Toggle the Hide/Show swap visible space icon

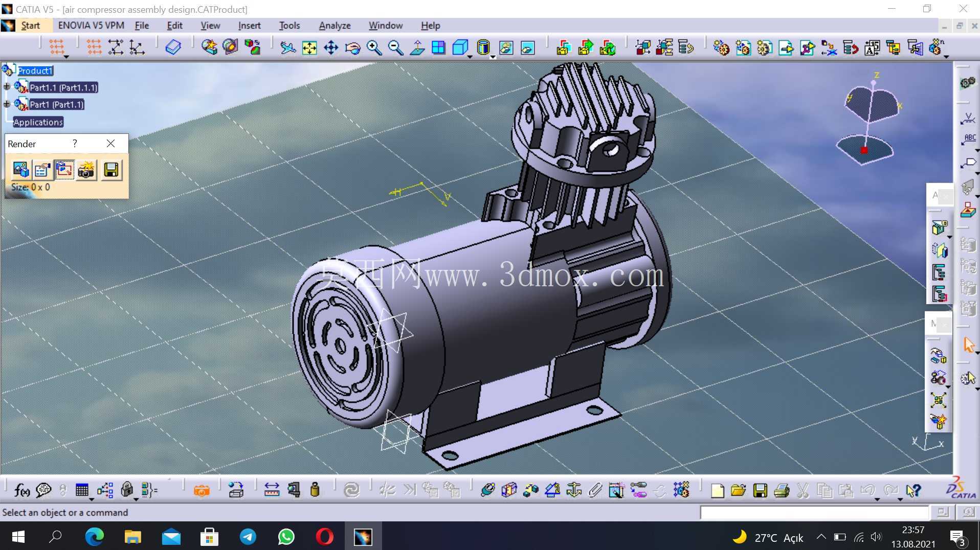click(527, 48)
